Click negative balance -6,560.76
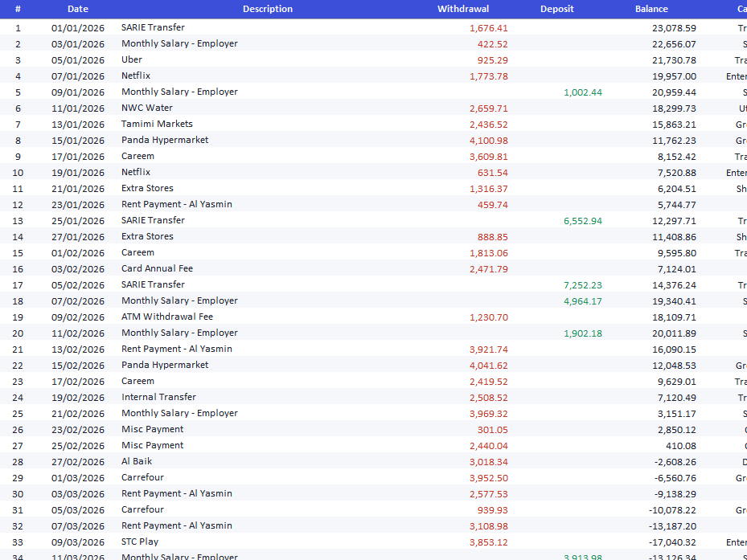 pos(674,478)
